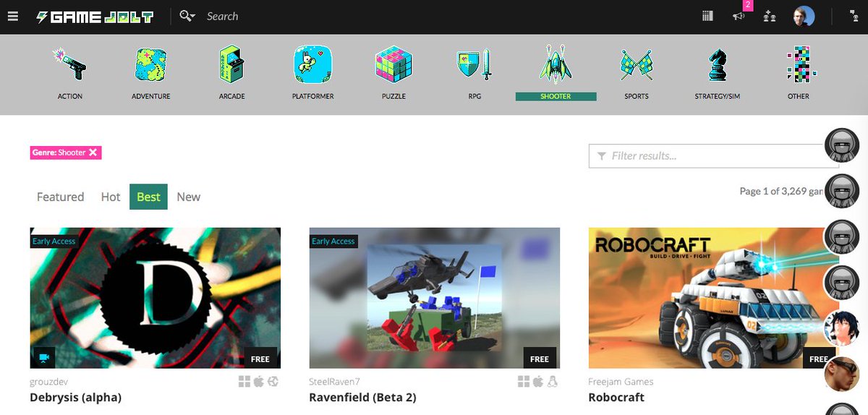Open the user avatar menu
This screenshot has height=415, width=868.
(804, 16)
